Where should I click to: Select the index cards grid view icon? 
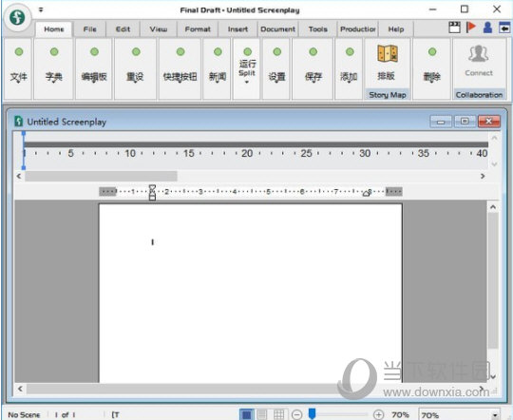[x=278, y=414]
